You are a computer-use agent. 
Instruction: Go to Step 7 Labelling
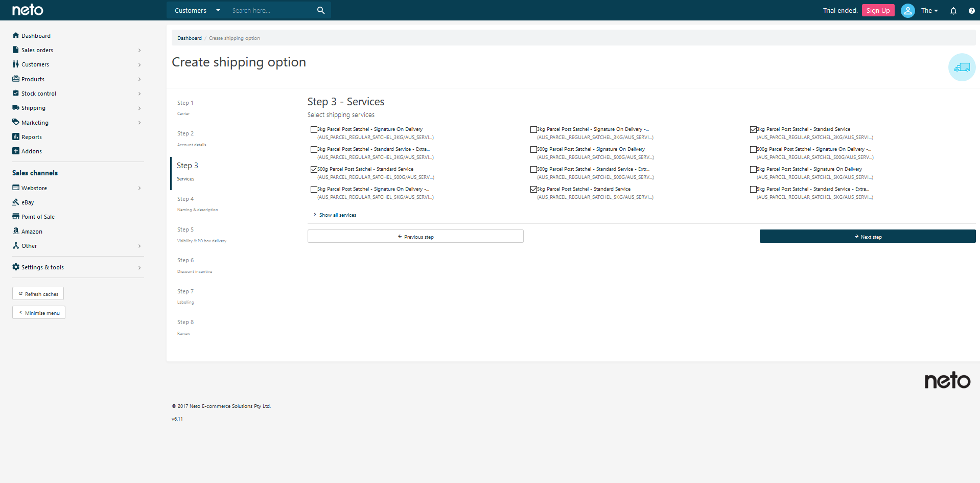[185, 296]
